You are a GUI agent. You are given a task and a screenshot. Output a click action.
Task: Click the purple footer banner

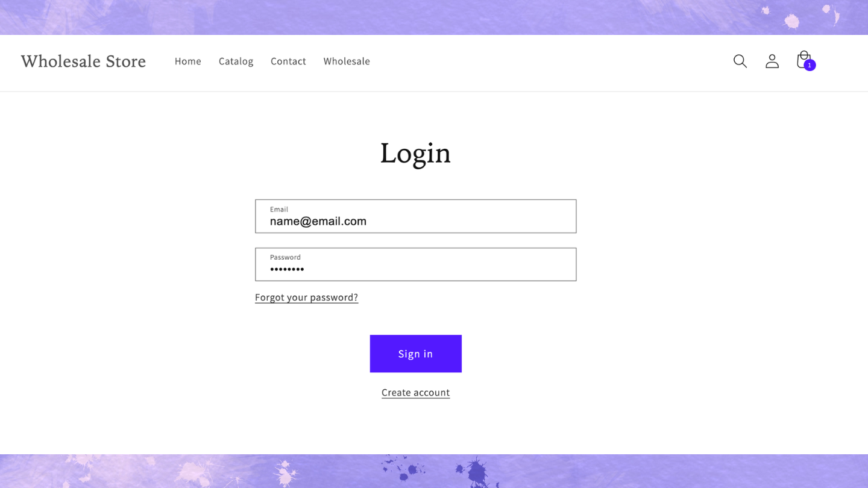(x=434, y=471)
